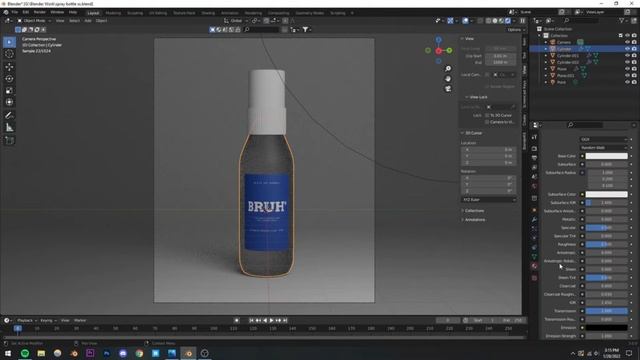
Task: Select the Rotate tool in the left toolbar
Action: click(9, 78)
